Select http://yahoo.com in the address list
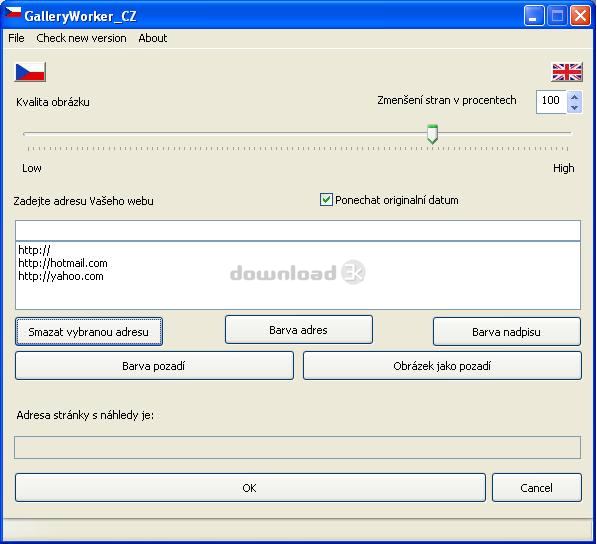This screenshot has height=544, width=597. 61,276
